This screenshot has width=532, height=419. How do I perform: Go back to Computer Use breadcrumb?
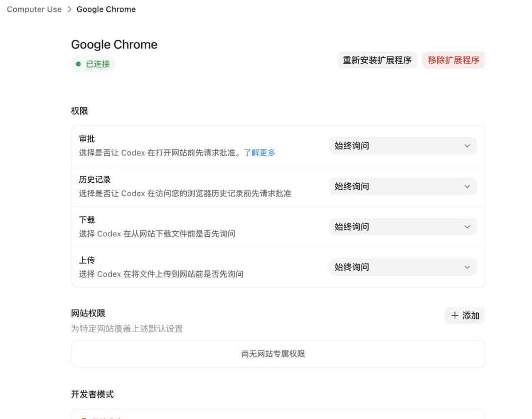34,9
